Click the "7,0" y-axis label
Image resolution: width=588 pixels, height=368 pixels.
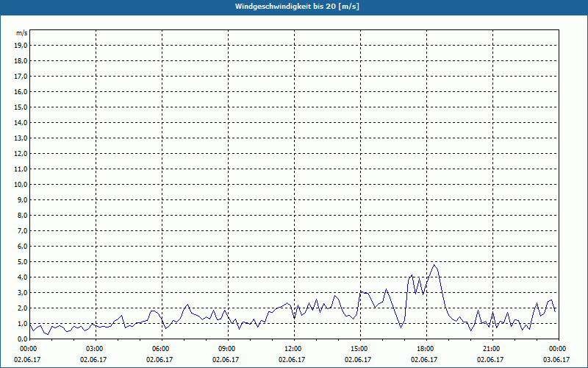22,230
